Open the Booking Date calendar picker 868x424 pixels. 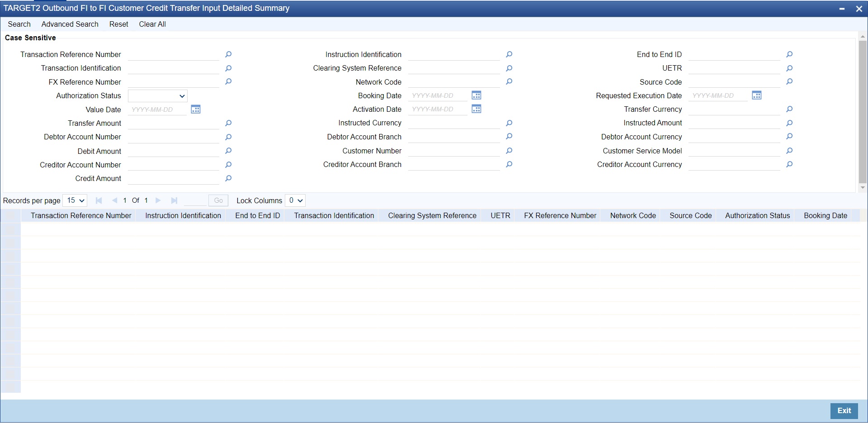476,95
